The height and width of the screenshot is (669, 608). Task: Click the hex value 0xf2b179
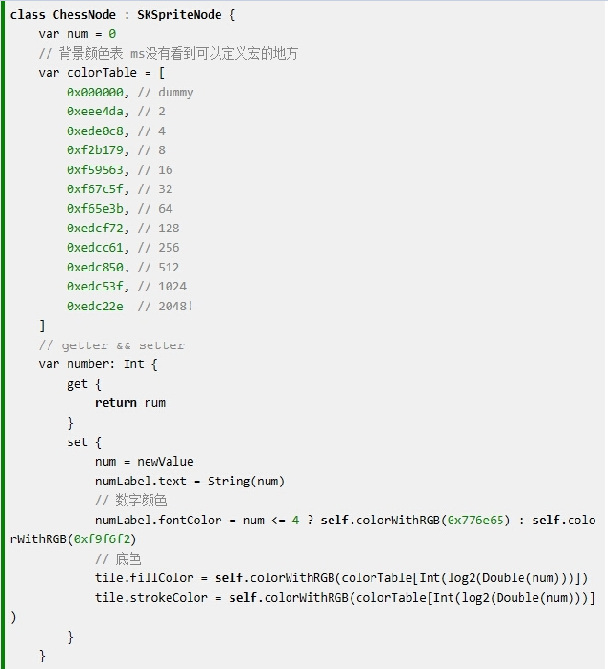[x=95, y=150]
